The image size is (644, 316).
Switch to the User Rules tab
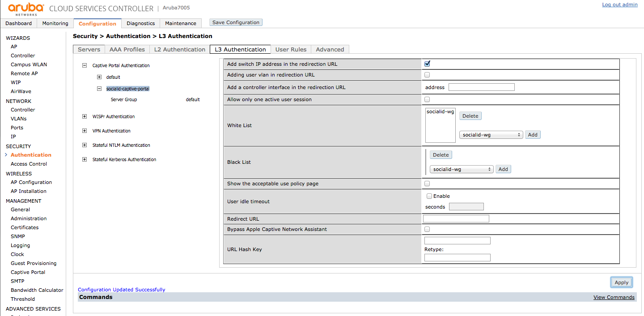pyautogui.click(x=291, y=49)
